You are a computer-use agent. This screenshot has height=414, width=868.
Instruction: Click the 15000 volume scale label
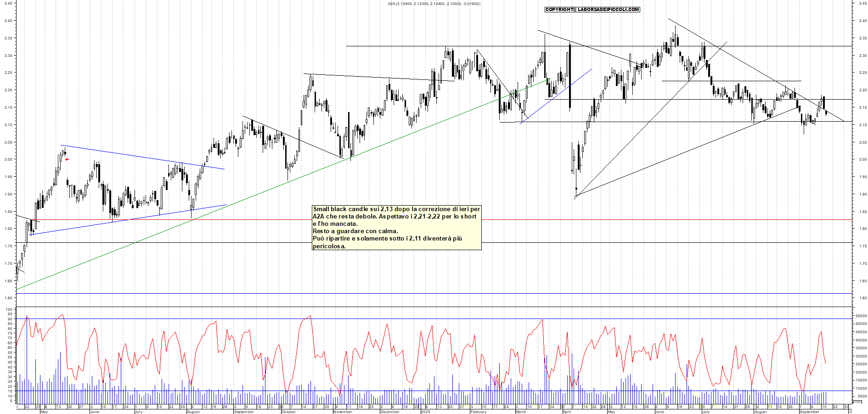[x=861, y=380]
